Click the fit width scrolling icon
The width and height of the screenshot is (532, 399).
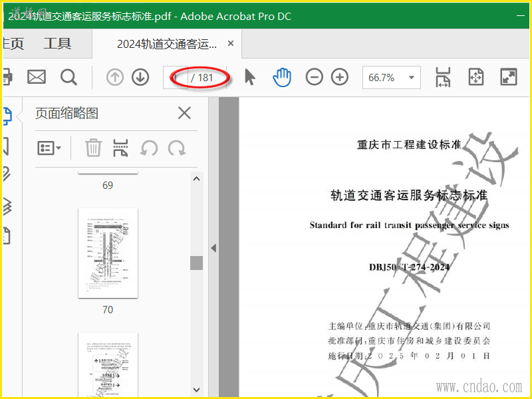[x=443, y=77]
